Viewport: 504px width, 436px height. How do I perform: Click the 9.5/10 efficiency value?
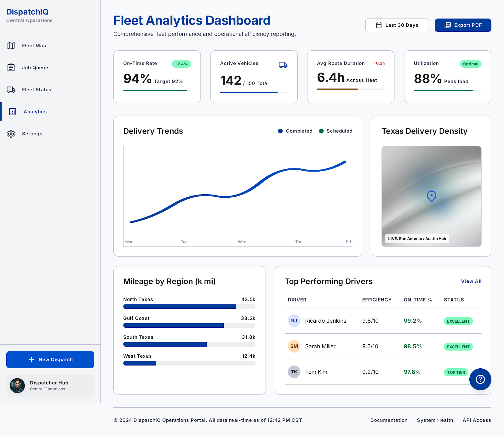(x=370, y=346)
